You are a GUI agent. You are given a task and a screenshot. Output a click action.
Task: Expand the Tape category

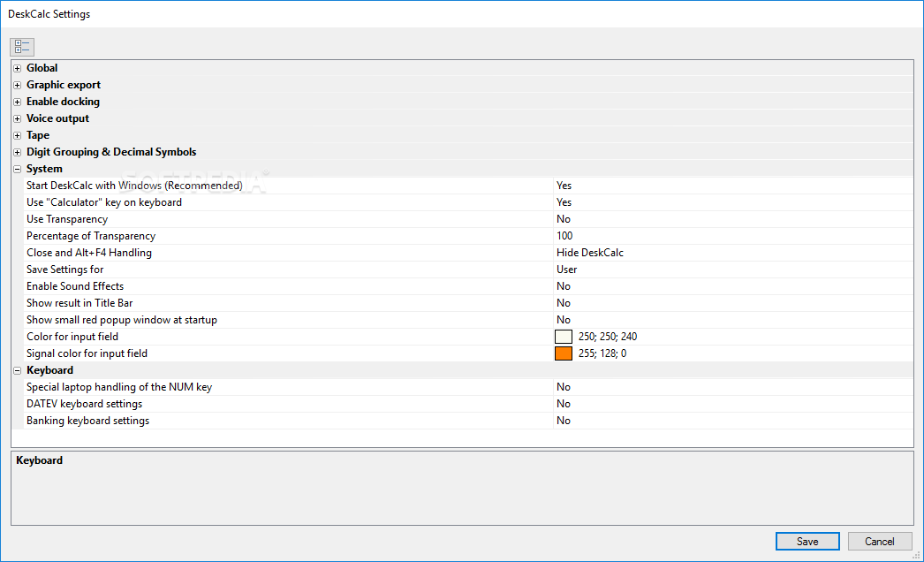(18, 135)
